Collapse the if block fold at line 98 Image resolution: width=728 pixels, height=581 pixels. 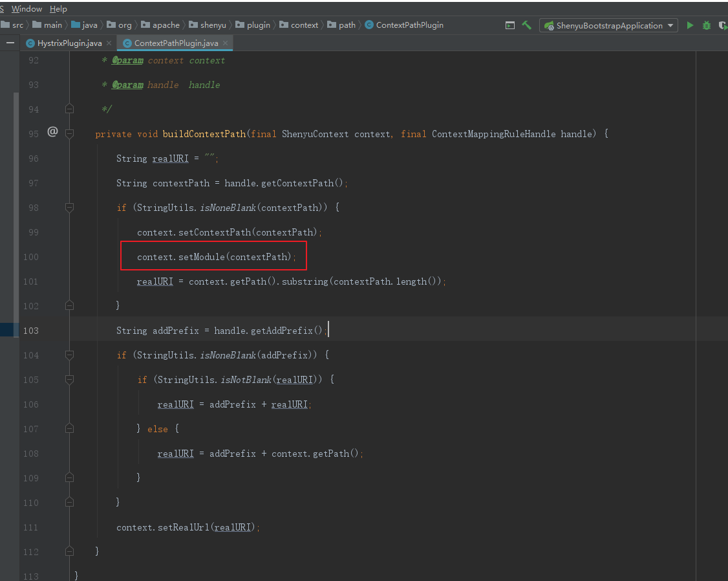click(x=70, y=208)
